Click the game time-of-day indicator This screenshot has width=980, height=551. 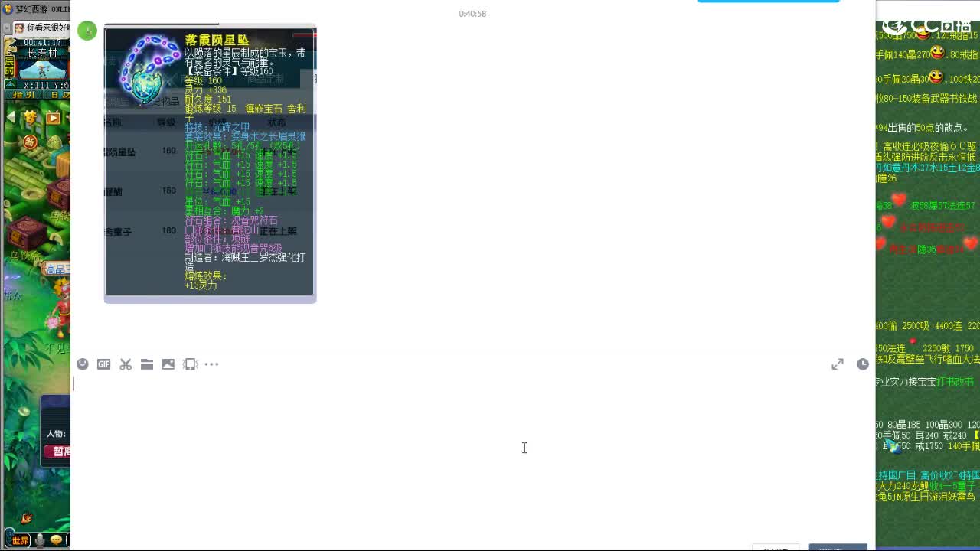10,66
